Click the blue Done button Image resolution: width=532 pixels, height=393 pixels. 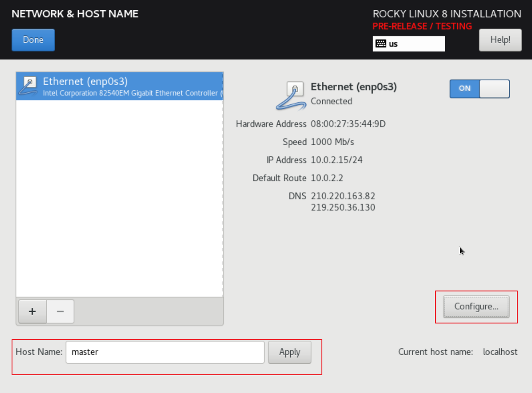[33, 40]
